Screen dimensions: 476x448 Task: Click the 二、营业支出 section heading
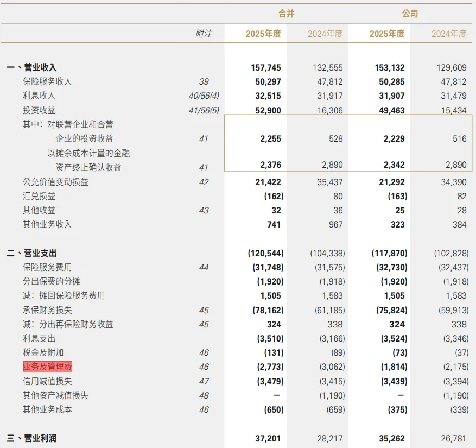click(x=31, y=253)
